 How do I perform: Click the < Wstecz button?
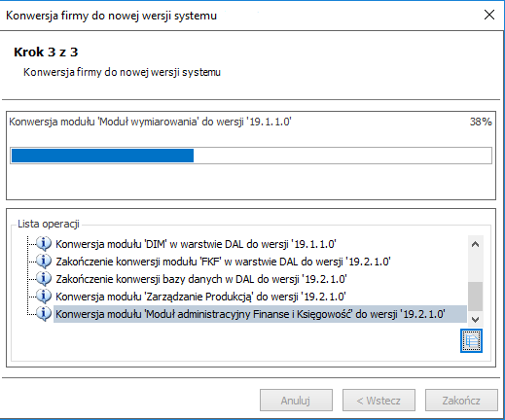(x=379, y=401)
